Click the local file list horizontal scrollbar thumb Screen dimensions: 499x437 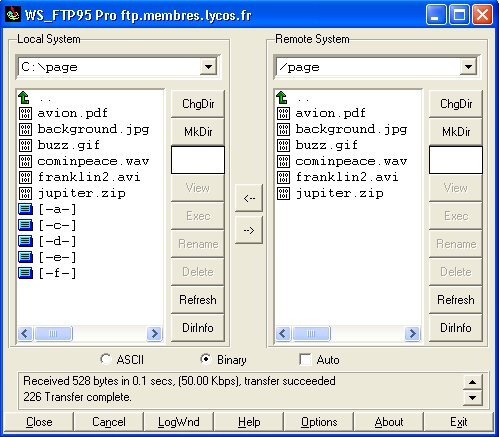coord(53,333)
